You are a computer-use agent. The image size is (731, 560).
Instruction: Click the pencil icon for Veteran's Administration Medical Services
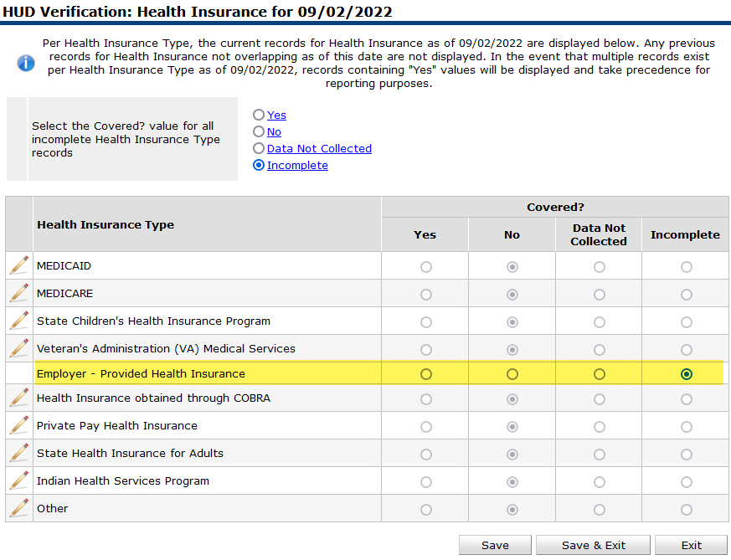(x=18, y=347)
